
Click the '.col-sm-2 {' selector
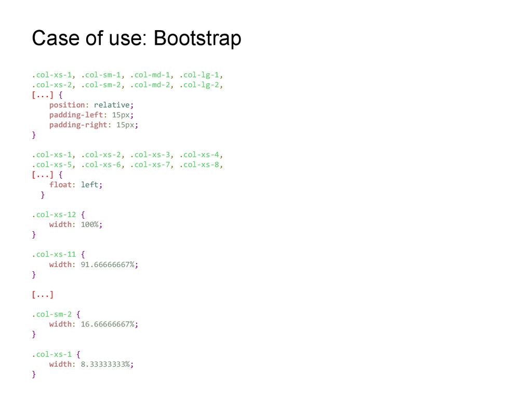(x=56, y=314)
